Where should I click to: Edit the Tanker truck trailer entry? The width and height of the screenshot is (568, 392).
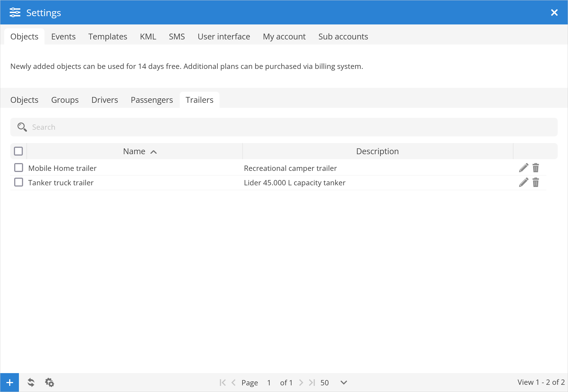point(523,183)
